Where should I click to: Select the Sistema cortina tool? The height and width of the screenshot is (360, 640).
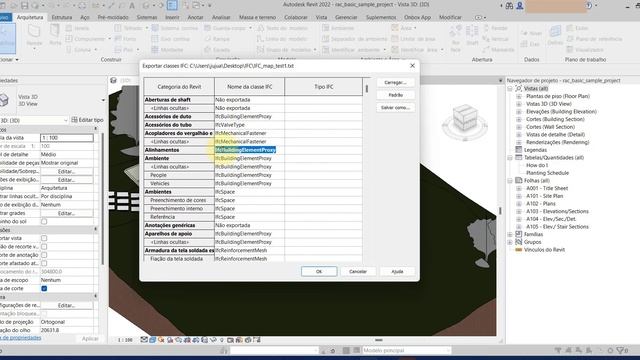(x=175, y=28)
